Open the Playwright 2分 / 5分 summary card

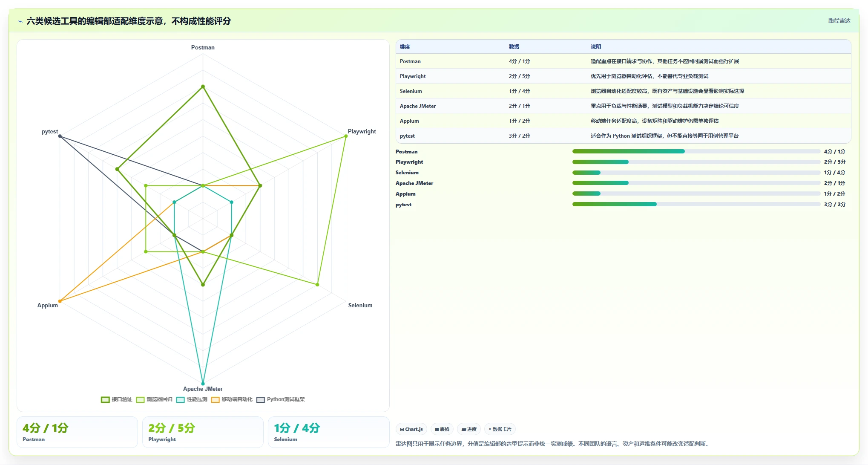click(203, 432)
